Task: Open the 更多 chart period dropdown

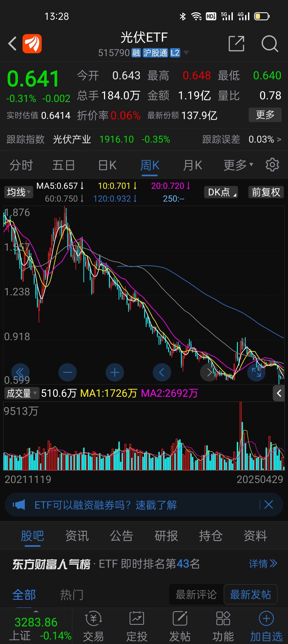Action: pyautogui.click(x=238, y=165)
